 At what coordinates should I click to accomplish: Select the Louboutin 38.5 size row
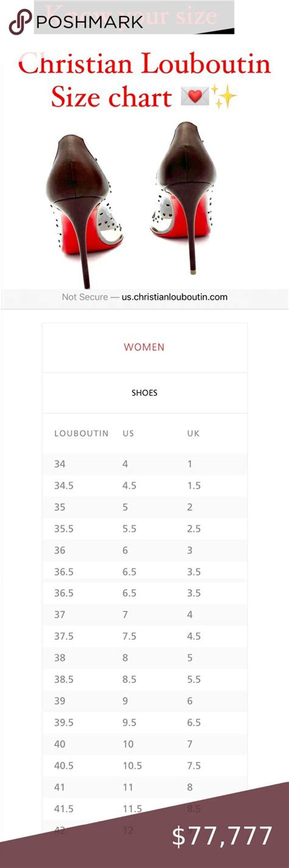coord(144,679)
